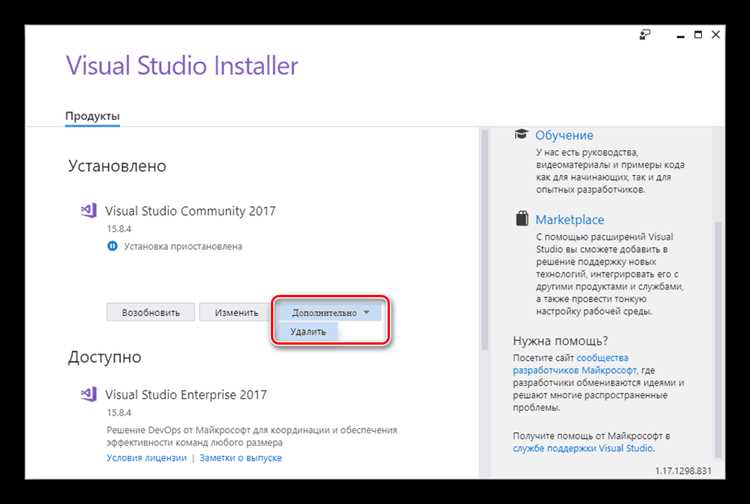Open Условия лицензии link
Image resolution: width=750 pixels, height=504 pixels.
click(x=146, y=458)
